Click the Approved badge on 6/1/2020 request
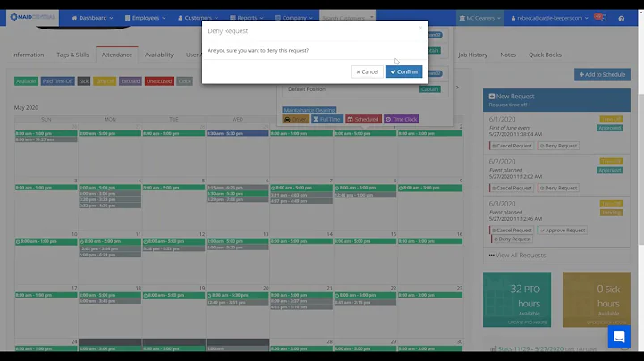This screenshot has width=644, height=361. (x=609, y=128)
